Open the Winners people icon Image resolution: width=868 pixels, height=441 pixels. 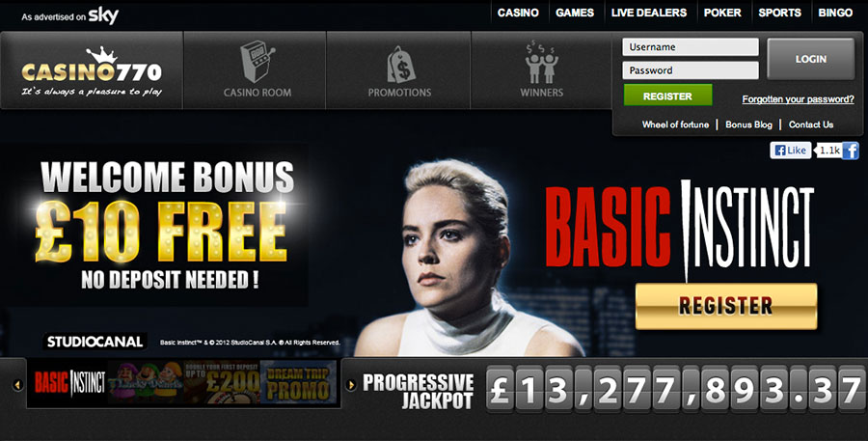[541, 62]
